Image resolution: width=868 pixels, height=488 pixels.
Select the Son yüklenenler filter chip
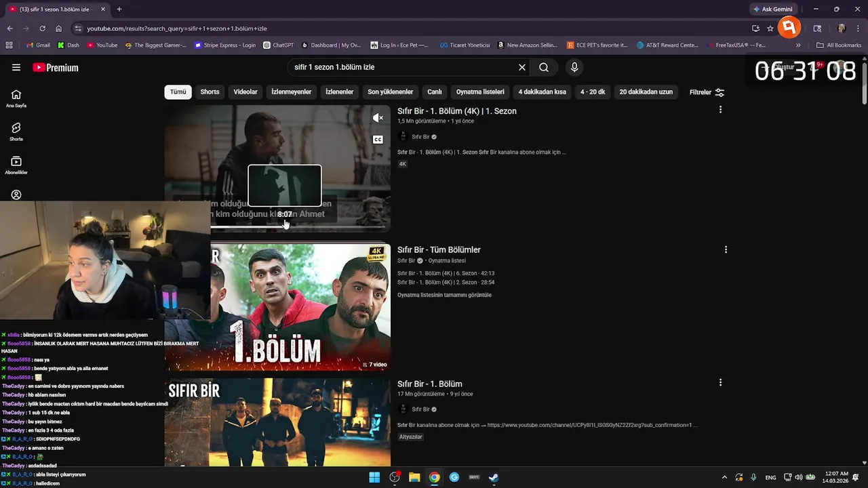click(x=391, y=92)
